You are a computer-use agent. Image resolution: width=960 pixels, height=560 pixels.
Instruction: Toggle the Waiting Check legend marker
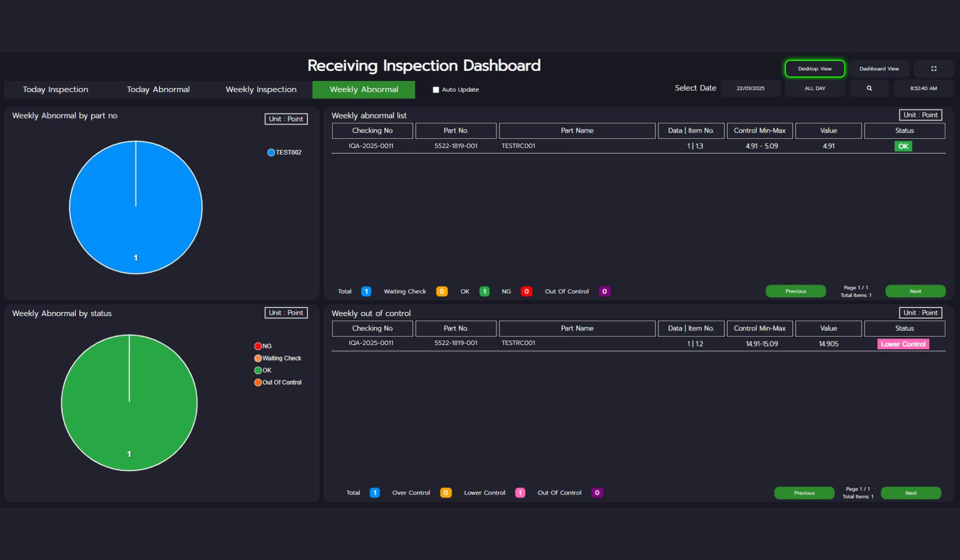tap(258, 358)
